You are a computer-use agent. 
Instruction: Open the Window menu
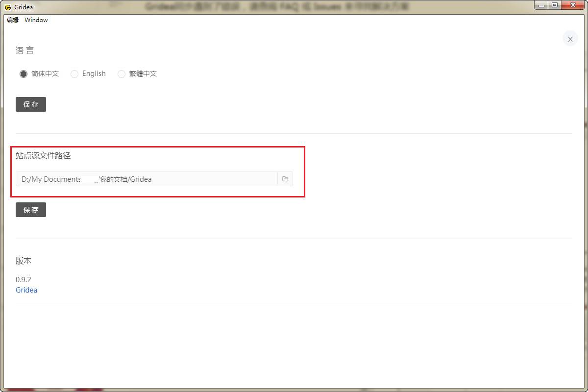[36, 20]
